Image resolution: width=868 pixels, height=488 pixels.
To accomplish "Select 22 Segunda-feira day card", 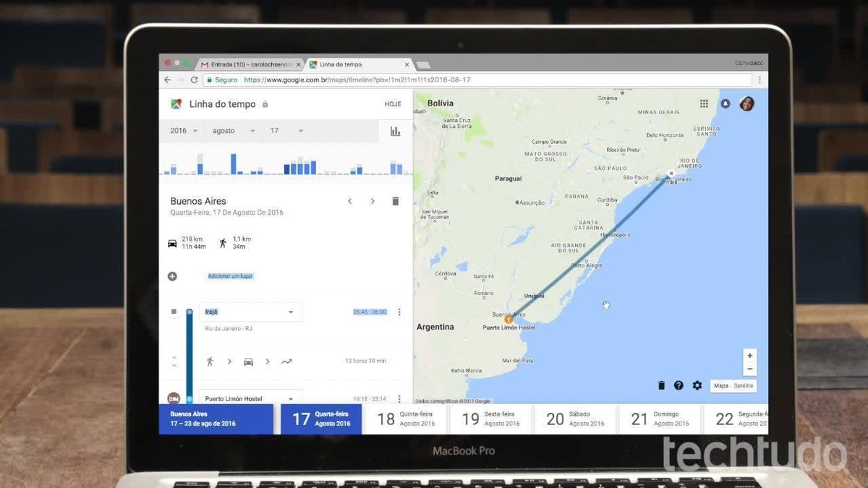I will [736, 419].
